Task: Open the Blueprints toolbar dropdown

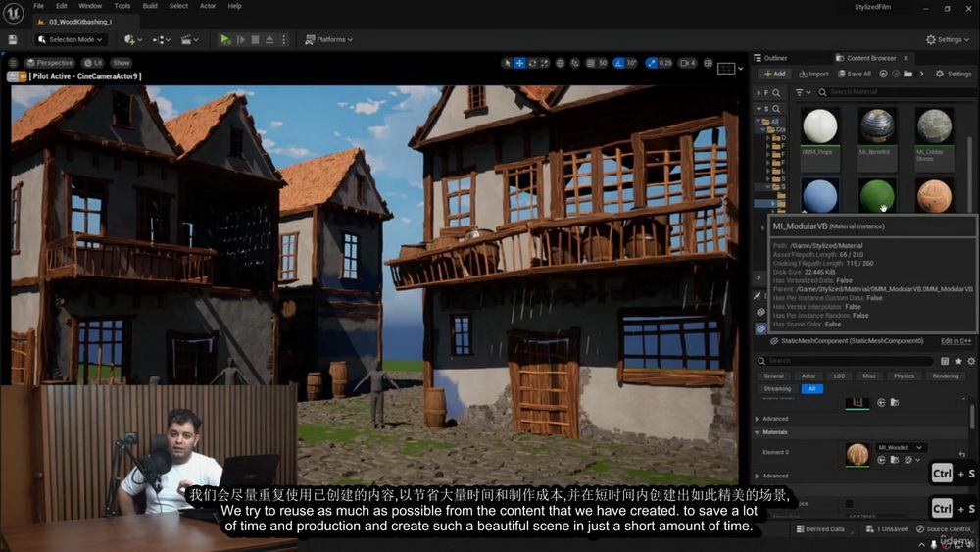Action: pos(162,39)
